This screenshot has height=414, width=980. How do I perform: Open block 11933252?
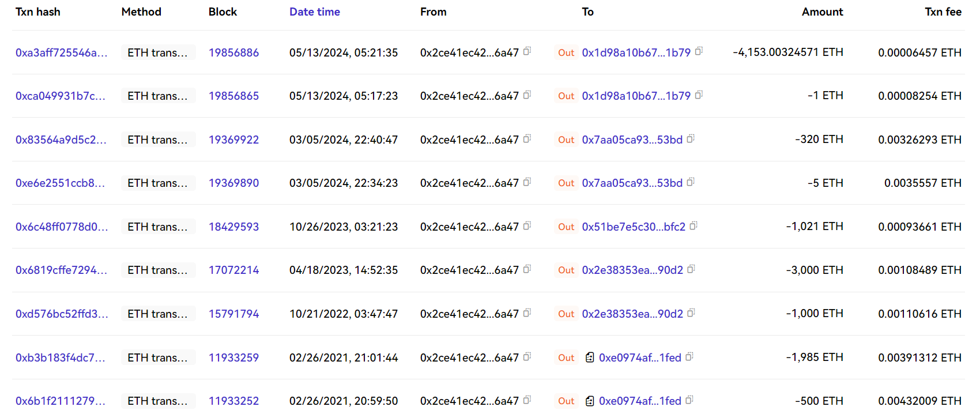(233, 401)
